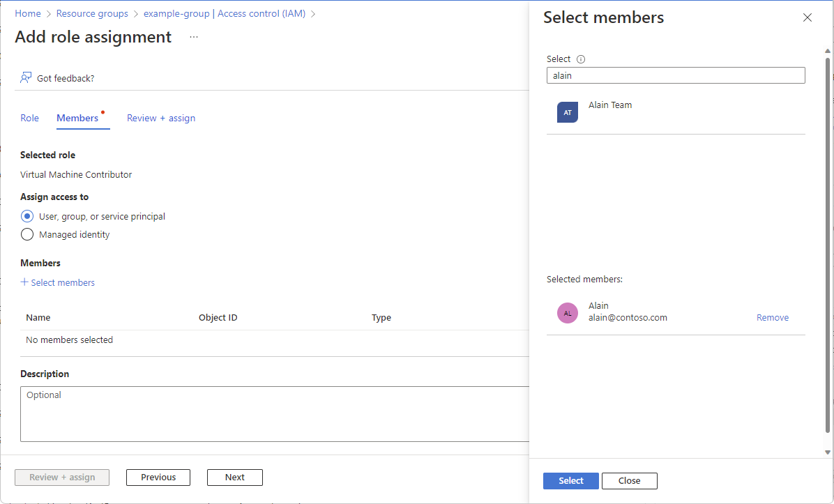Click the Next button
This screenshot has width=834, height=504.
[x=234, y=478]
